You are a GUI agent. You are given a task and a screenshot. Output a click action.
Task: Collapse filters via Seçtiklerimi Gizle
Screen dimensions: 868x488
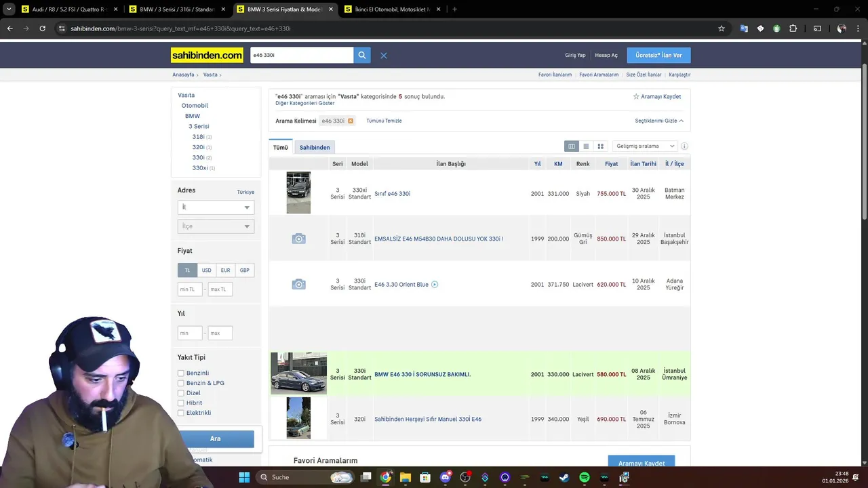(x=659, y=121)
